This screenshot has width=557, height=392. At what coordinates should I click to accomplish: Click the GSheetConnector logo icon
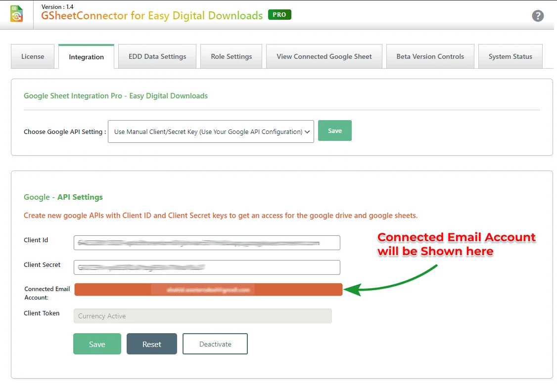coord(16,14)
